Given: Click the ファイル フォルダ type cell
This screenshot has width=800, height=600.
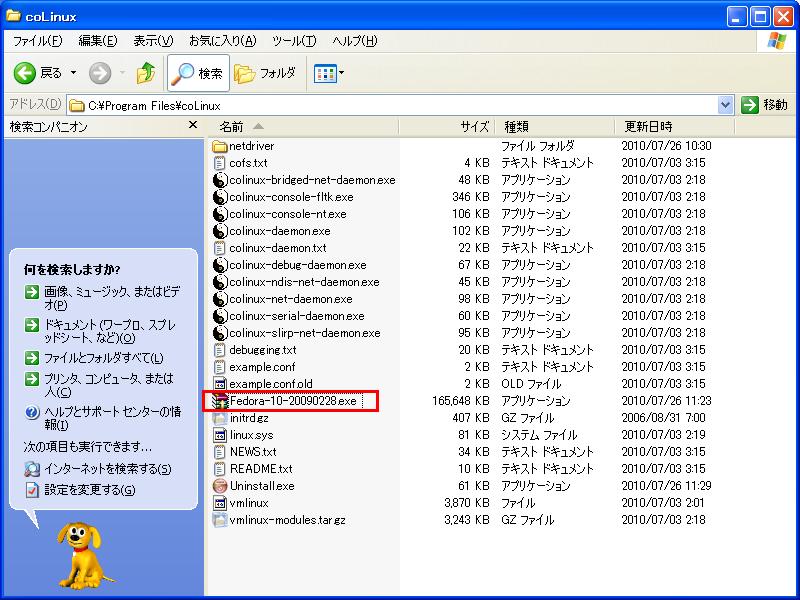Looking at the screenshot, I should (x=538, y=146).
